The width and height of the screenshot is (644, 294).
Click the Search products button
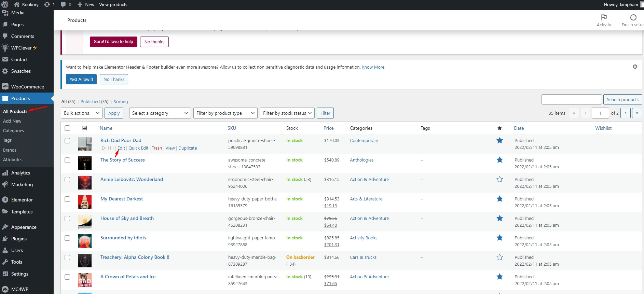[x=622, y=99]
